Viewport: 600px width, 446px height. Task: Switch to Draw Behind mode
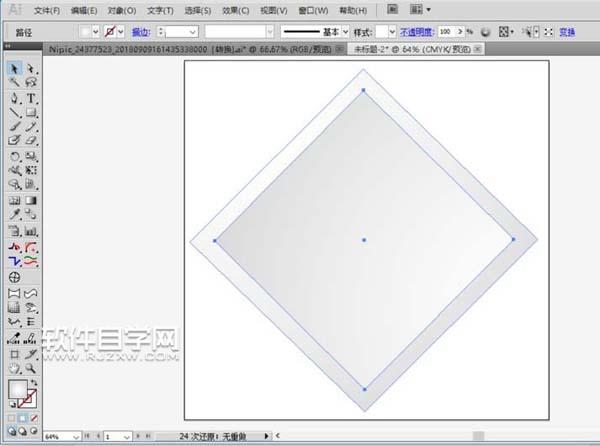(x=23, y=431)
